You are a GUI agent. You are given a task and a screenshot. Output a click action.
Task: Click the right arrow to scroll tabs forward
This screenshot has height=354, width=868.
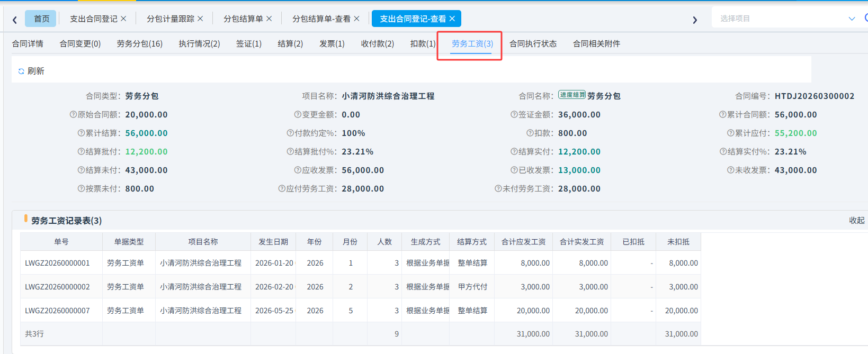pos(695,20)
